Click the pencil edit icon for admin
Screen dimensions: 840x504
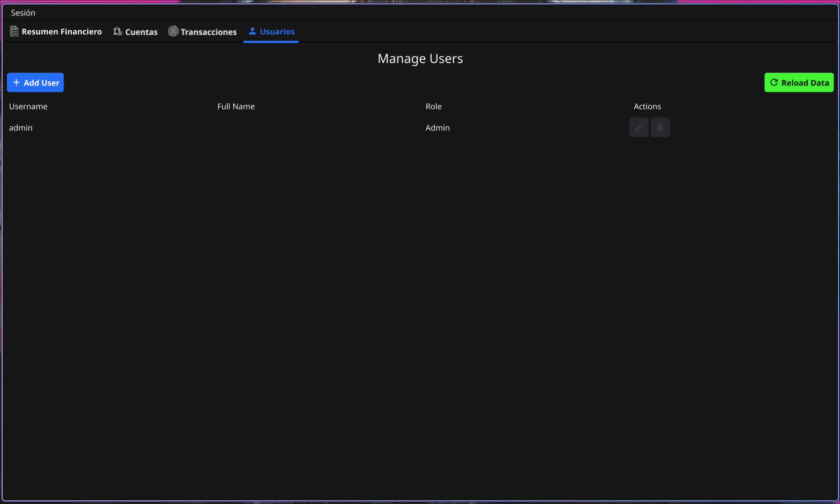point(639,127)
